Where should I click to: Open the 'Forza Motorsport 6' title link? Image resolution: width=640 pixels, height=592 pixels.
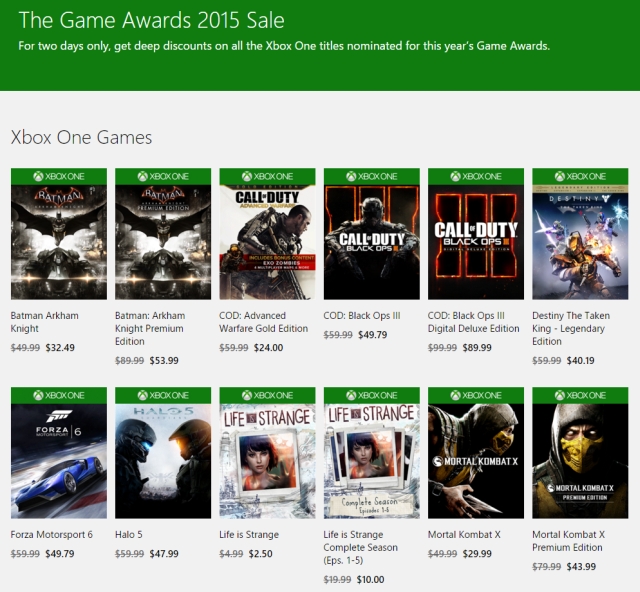(52, 534)
